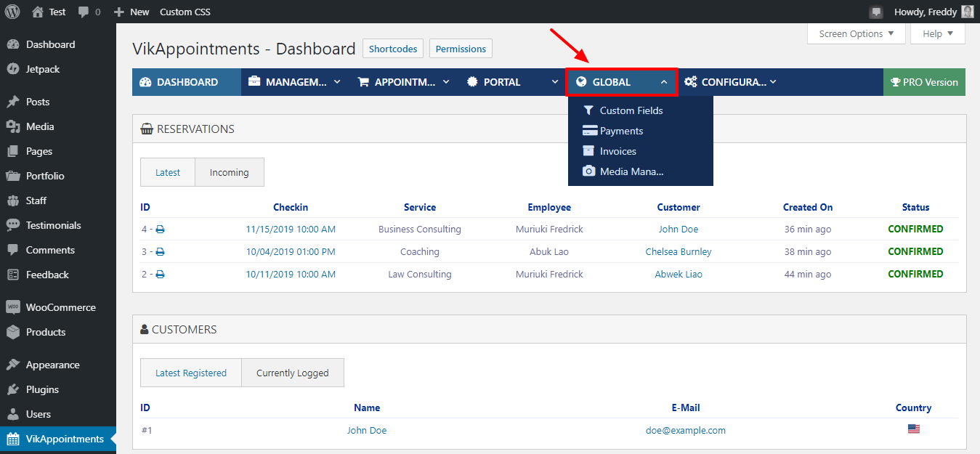Click the Feedback form icon
The width and height of the screenshot is (980, 454).
point(13,275)
